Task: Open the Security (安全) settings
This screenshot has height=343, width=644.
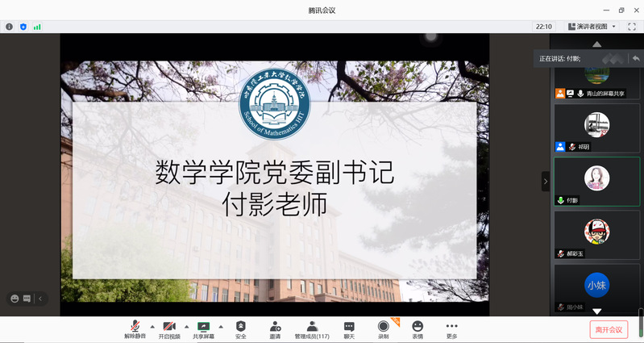Action: (240, 328)
